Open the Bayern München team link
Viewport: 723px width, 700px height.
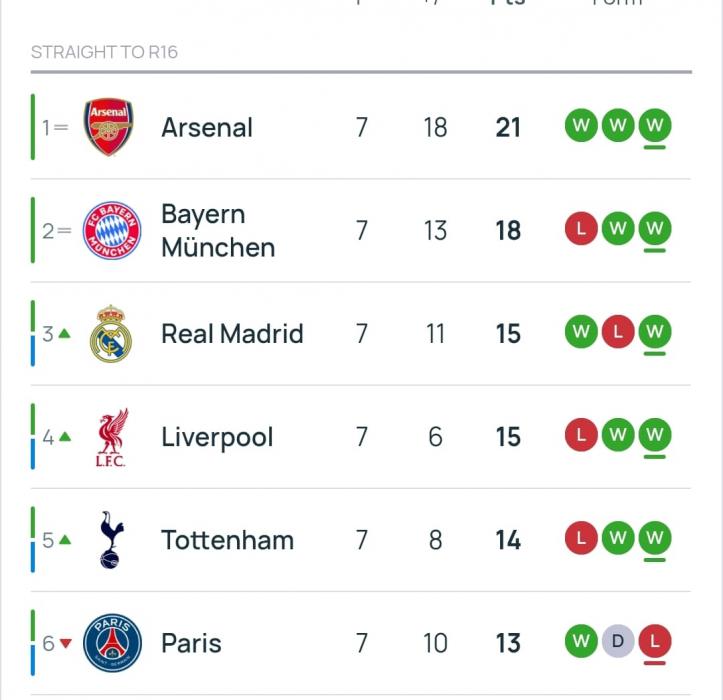(x=217, y=231)
